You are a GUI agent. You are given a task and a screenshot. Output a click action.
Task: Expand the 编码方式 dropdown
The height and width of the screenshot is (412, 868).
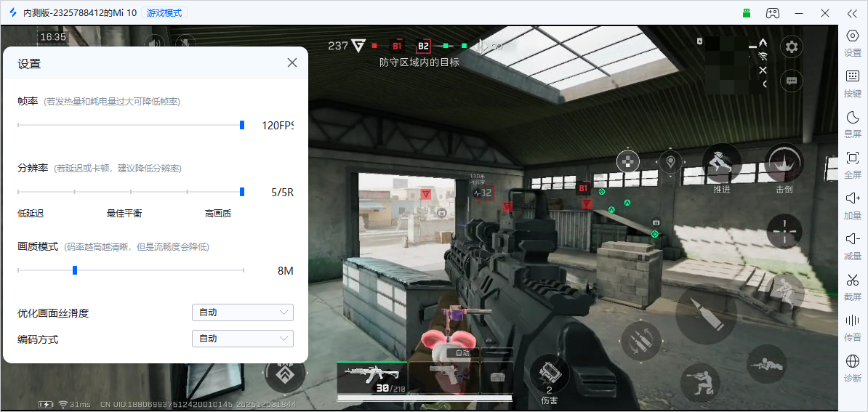pos(242,339)
